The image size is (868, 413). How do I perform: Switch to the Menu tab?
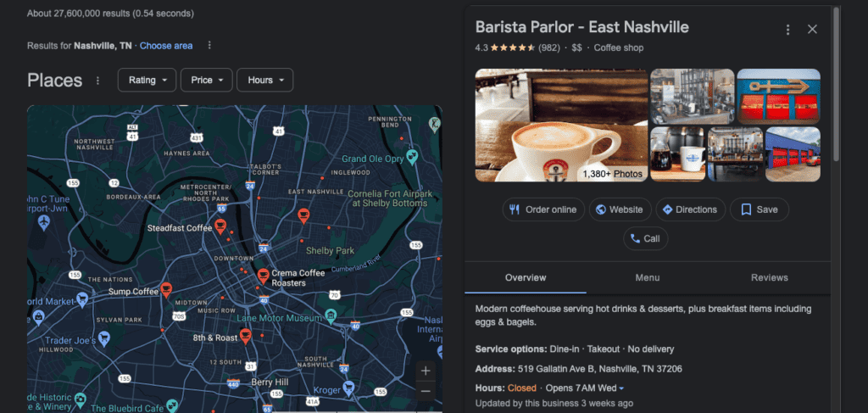coord(647,278)
